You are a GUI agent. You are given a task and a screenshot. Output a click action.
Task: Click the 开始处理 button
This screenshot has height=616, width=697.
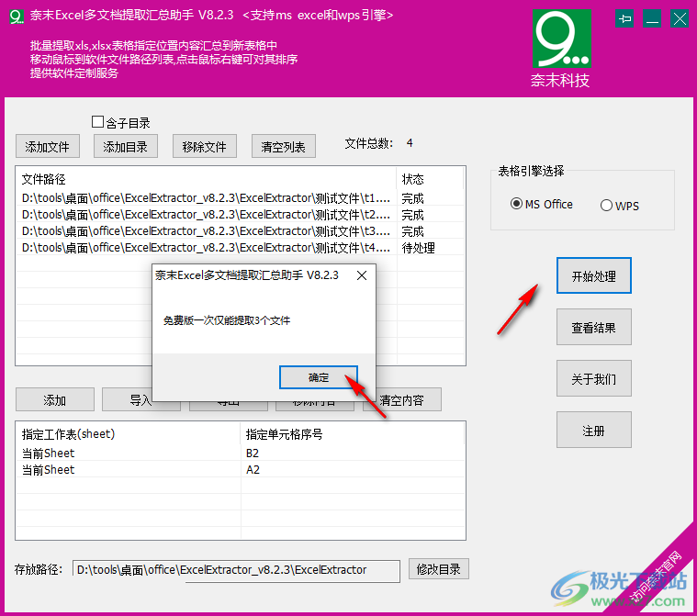tap(594, 275)
